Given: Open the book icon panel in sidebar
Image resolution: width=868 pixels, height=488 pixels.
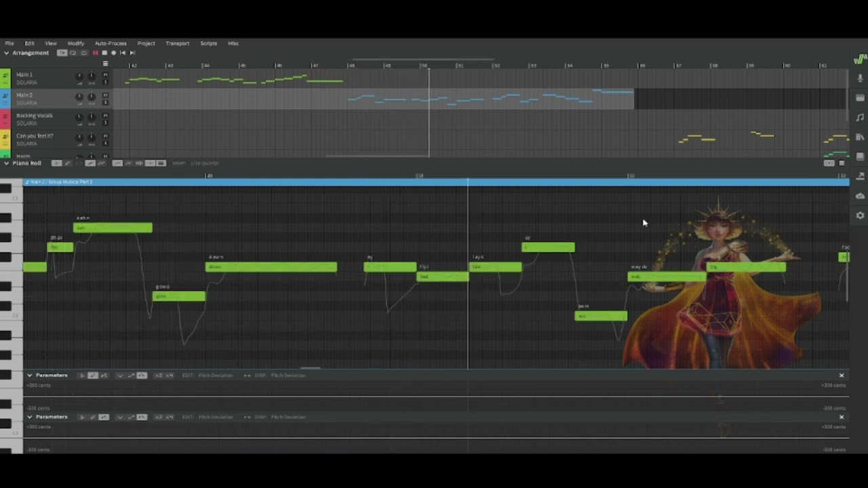Looking at the screenshot, I should [860, 157].
